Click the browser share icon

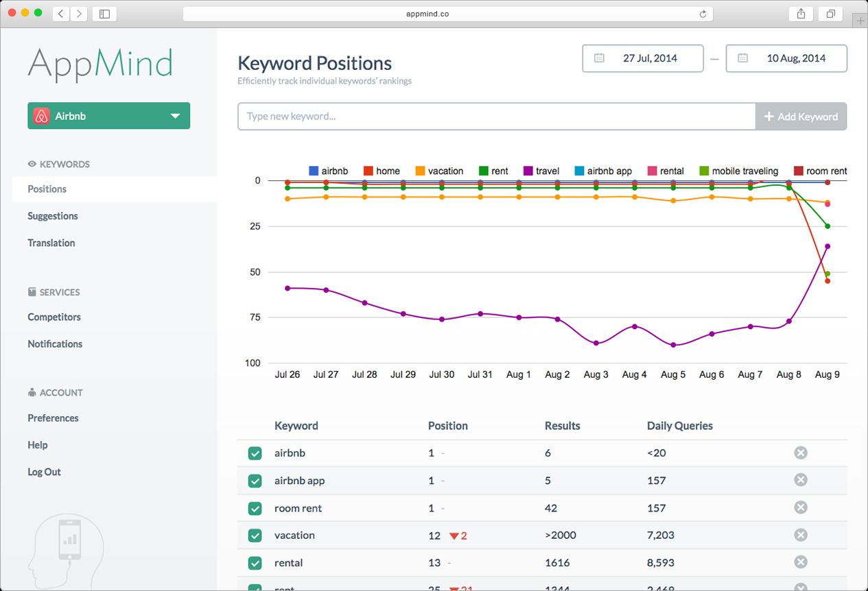[x=801, y=14]
